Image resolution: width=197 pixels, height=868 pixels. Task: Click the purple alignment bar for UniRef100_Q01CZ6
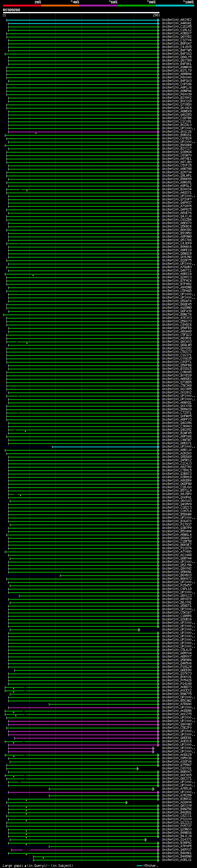click(83, 132)
